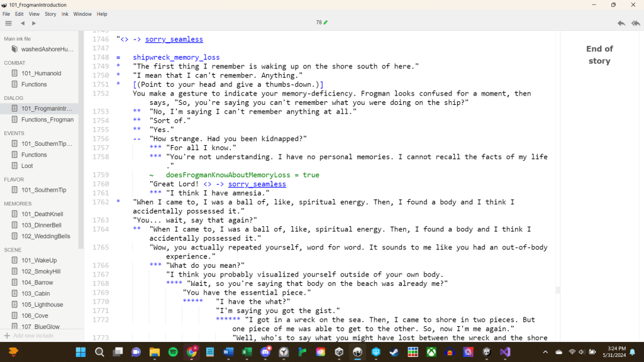Viewport: 644px width, 362px height.
Task: Open Loot under the Events section
Action: (28, 166)
